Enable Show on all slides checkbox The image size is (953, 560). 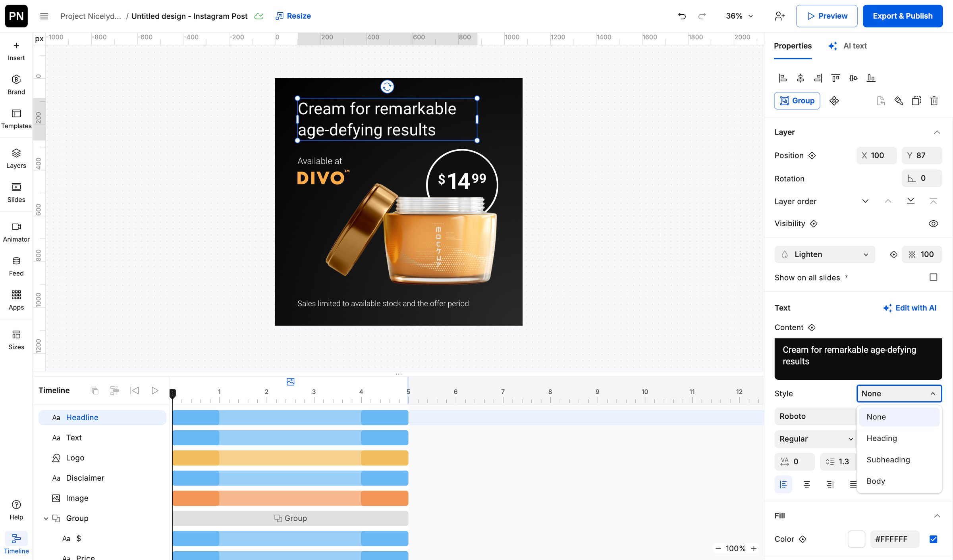tap(934, 277)
